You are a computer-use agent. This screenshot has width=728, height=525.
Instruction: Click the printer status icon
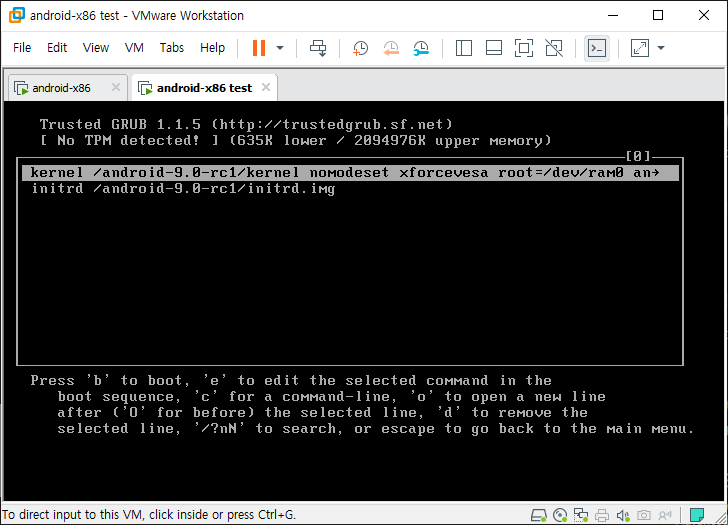(602, 515)
